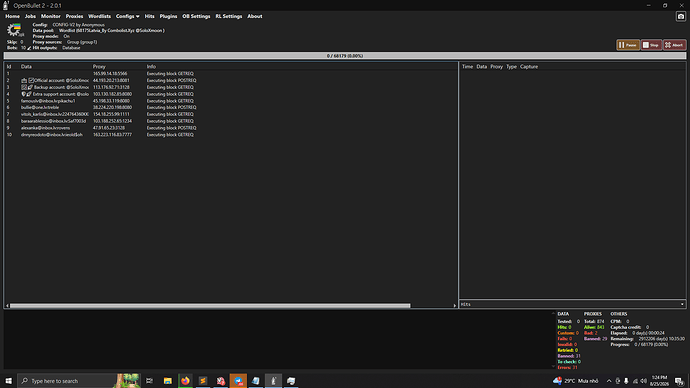Select the Extra support account row
The height and width of the screenshot is (388, 690).
(x=231, y=94)
